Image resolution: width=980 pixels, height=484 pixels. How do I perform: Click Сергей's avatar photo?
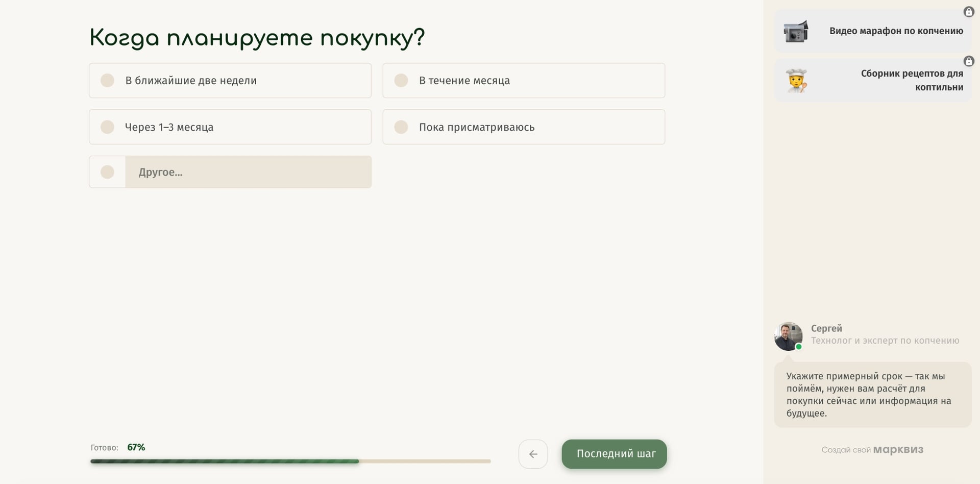tap(788, 336)
